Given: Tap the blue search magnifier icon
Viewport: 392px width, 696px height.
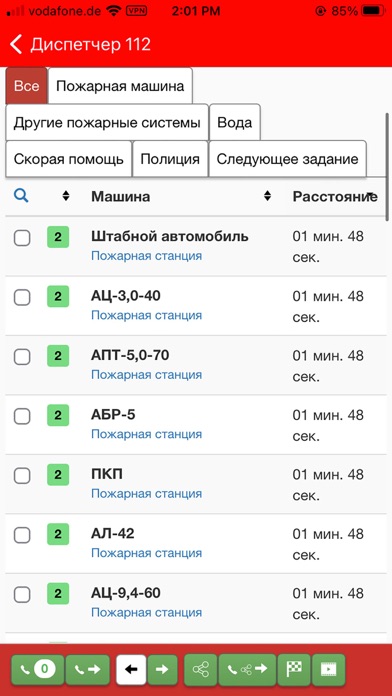Looking at the screenshot, I should (21, 196).
